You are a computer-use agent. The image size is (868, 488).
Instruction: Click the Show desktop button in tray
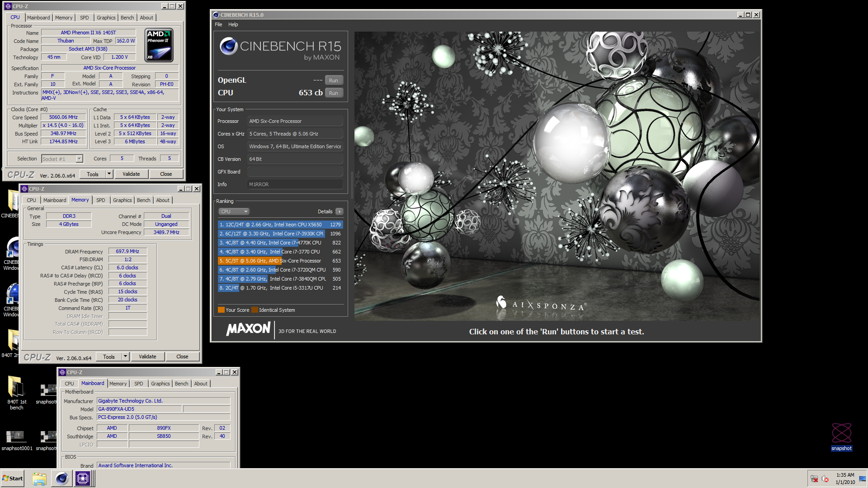[863, 479]
